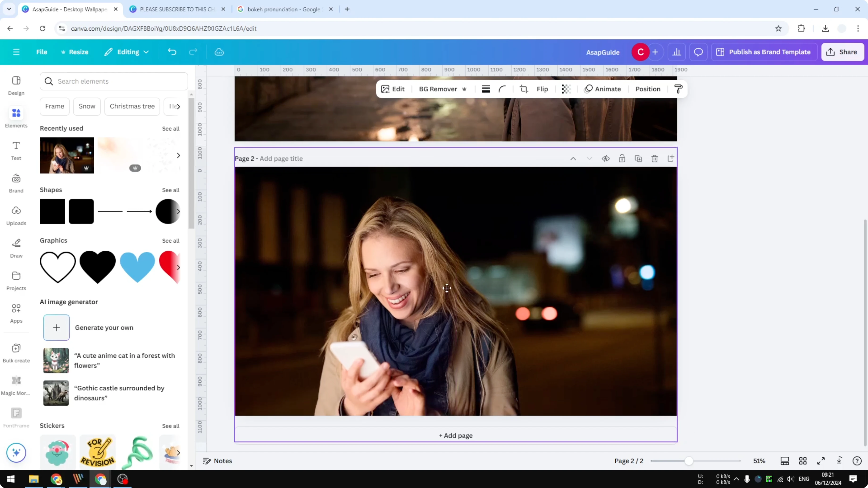868x488 pixels.
Task: Click Publish as Brand Template
Action: [x=764, y=52]
